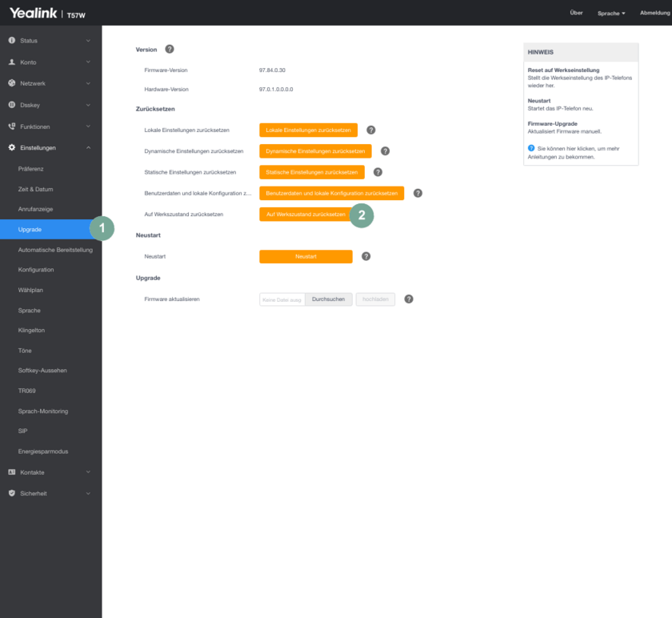The height and width of the screenshot is (618, 672).
Task: Open Zeit & Datum settings page
Action: 35,189
